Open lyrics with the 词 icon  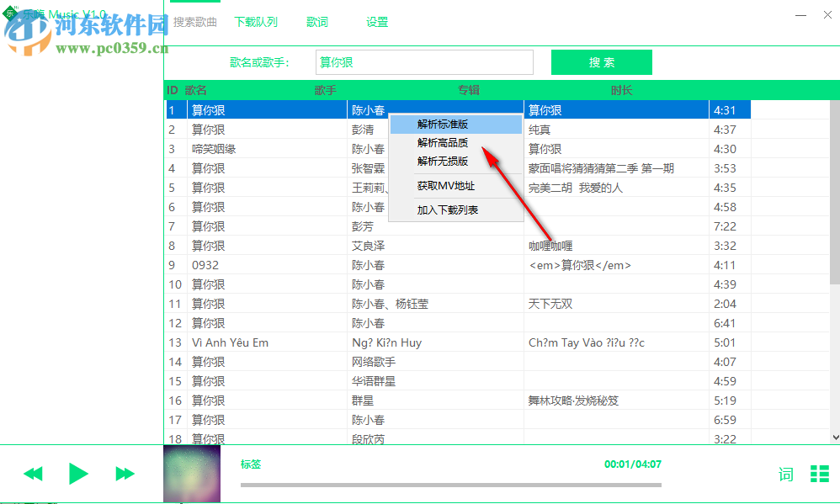click(x=785, y=474)
